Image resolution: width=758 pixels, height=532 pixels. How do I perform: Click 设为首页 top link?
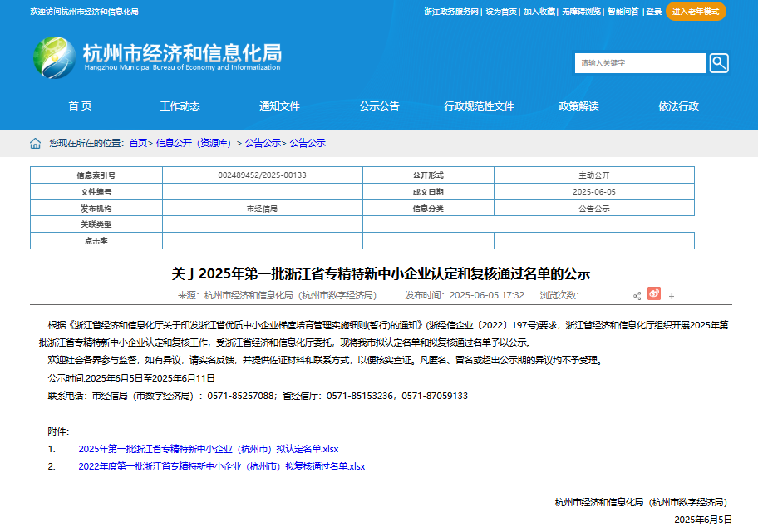click(x=501, y=12)
